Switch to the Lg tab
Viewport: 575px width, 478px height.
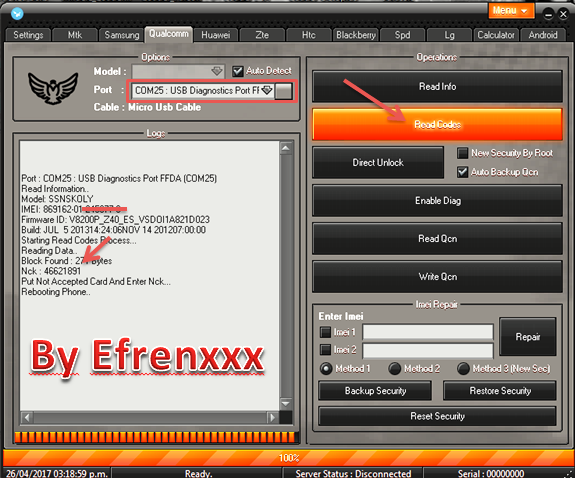449,35
